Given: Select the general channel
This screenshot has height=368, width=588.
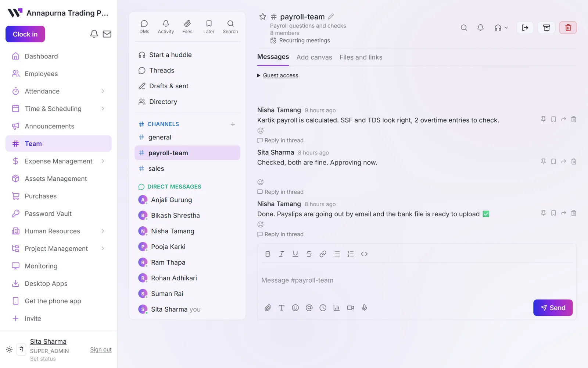Looking at the screenshot, I should pos(187,137).
